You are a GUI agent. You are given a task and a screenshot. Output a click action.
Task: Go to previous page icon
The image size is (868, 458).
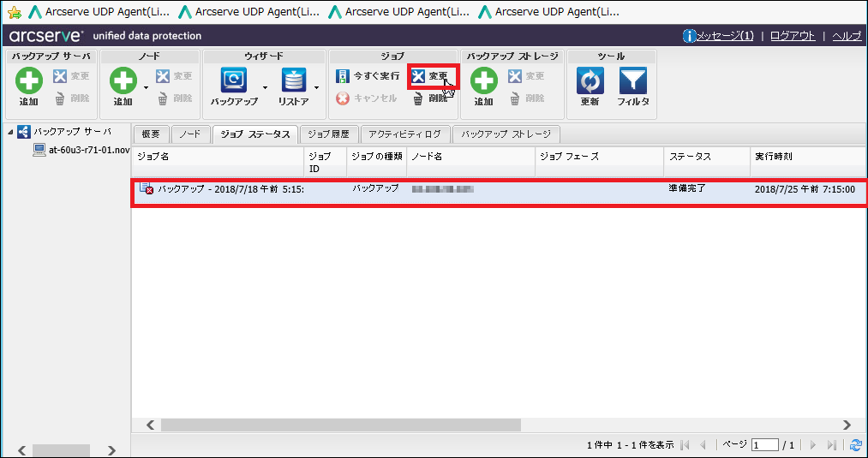tap(703, 444)
